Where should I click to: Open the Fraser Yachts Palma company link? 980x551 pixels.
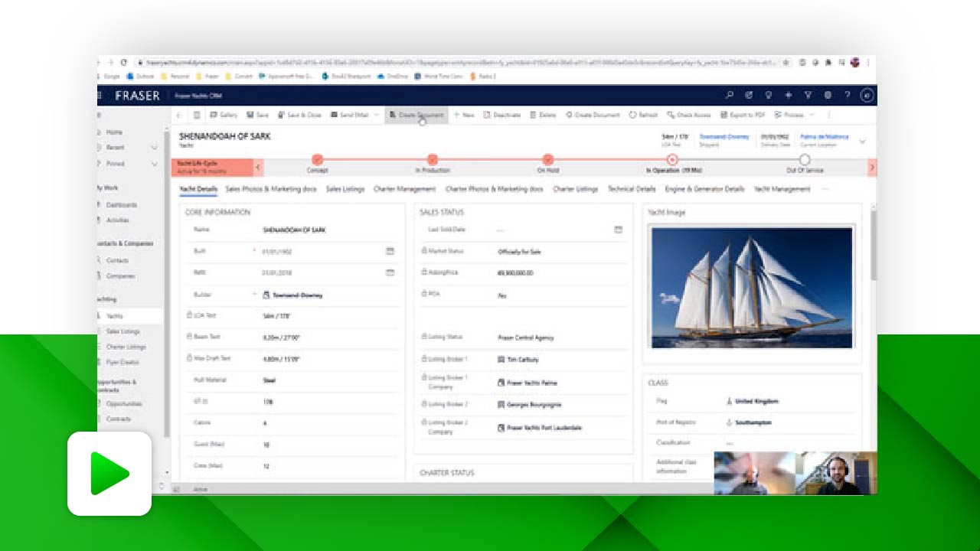(532, 383)
